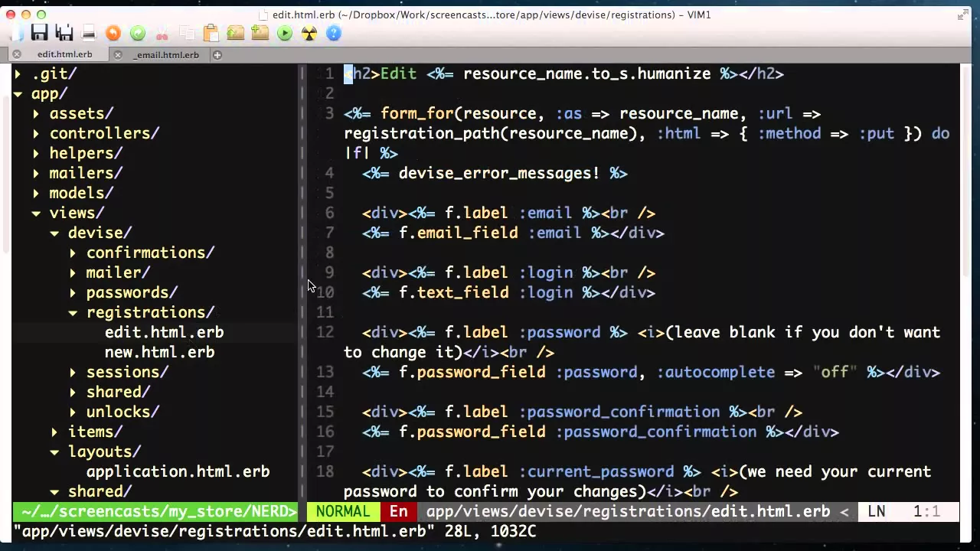The width and height of the screenshot is (980, 551).
Task: Switch to the _email.html.erb tab
Action: (167, 54)
